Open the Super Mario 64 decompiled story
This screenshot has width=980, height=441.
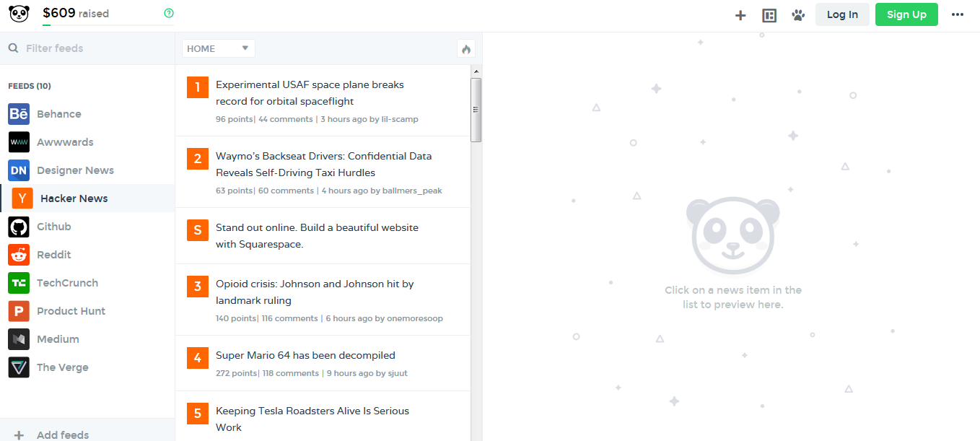(305, 355)
